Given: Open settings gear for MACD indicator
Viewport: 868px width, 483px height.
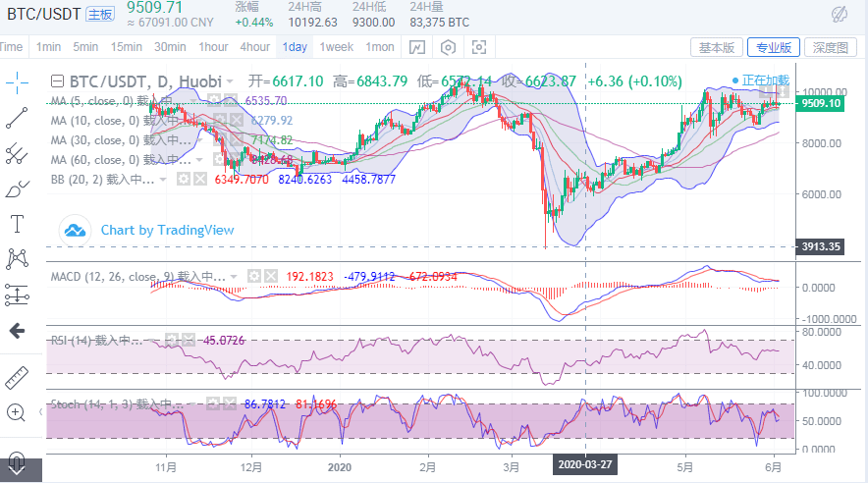Looking at the screenshot, I should [x=253, y=276].
